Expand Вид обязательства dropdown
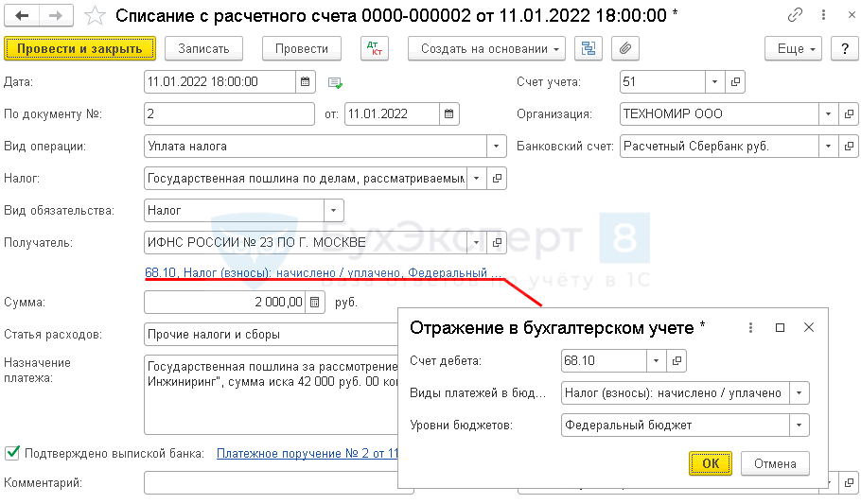 pos(334,210)
